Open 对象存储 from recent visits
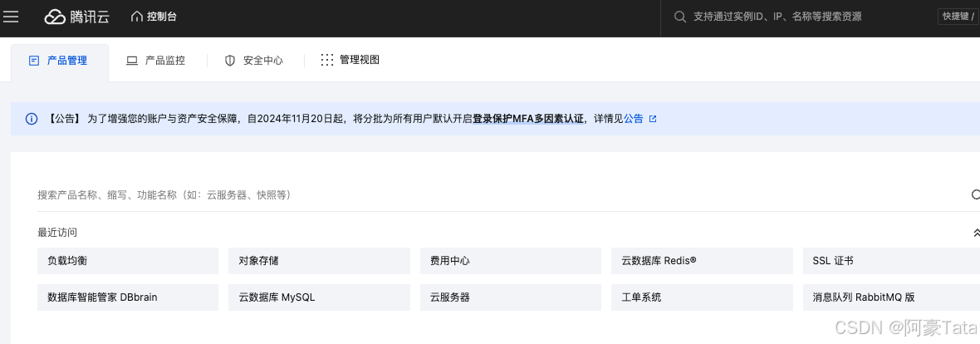This screenshot has width=980, height=344. point(320,261)
